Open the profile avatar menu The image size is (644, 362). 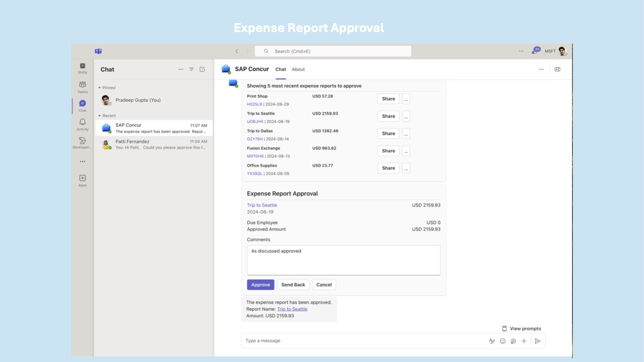click(x=562, y=51)
